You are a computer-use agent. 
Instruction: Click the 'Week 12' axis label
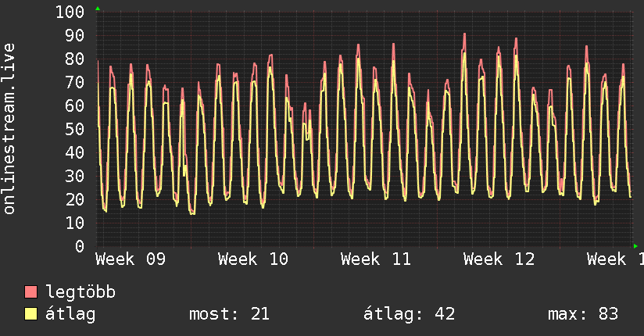(x=499, y=259)
